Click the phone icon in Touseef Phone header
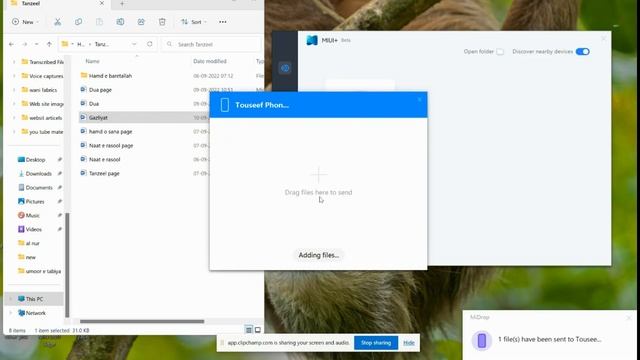The image size is (640, 360). click(224, 105)
